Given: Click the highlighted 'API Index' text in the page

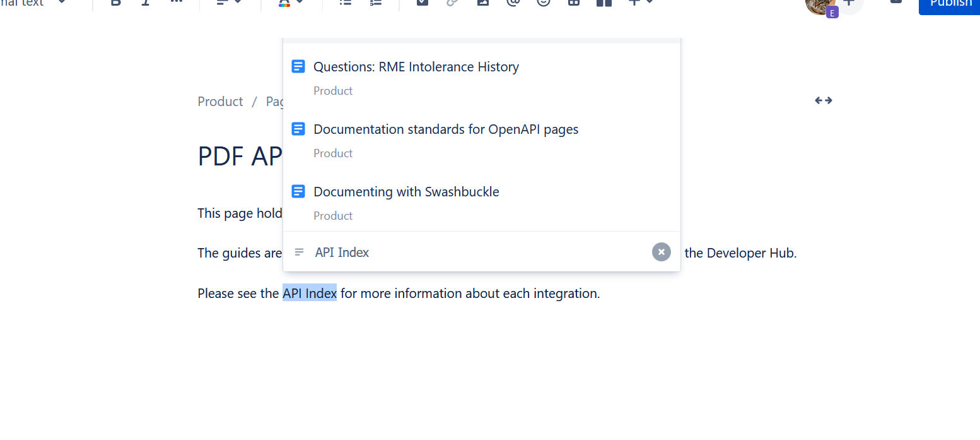Looking at the screenshot, I should click(310, 293).
